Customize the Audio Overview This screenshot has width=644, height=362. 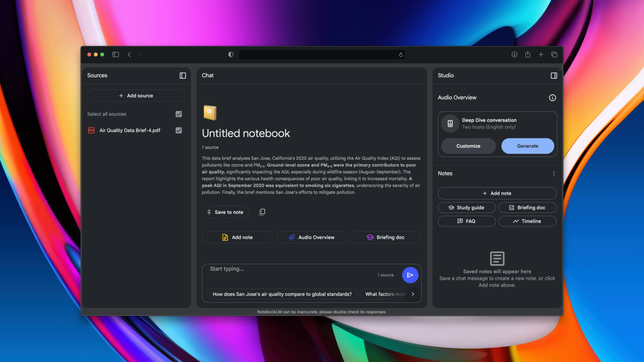click(468, 146)
